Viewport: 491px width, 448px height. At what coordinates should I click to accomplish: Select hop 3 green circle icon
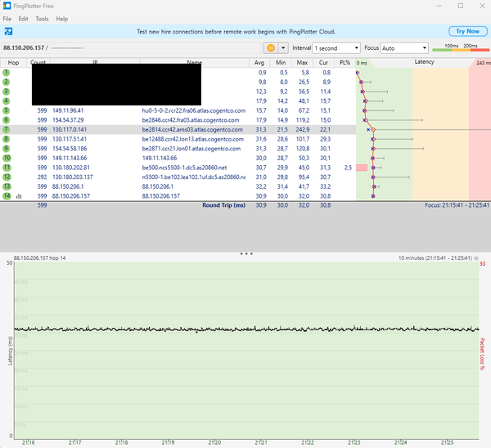click(x=7, y=92)
